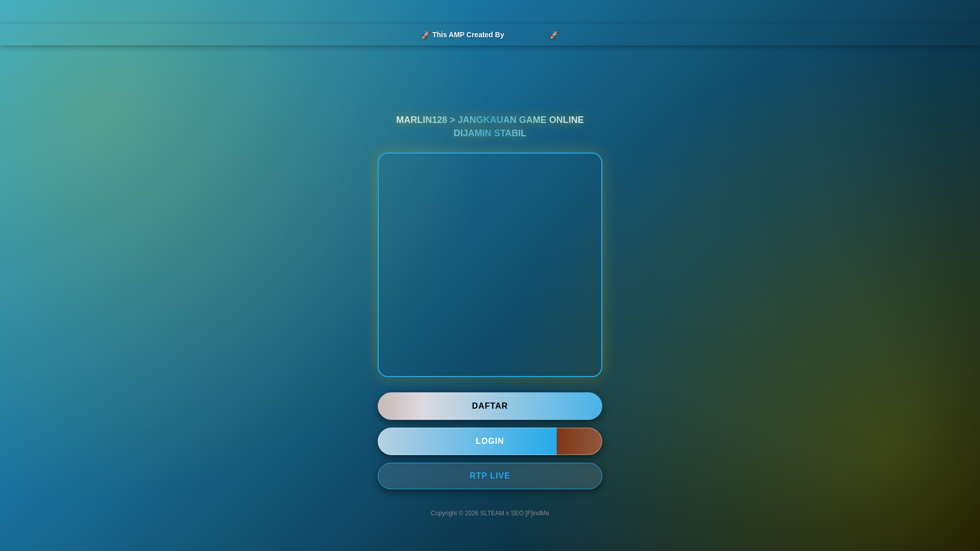
Task: Click the copyright SLTEAM x SEO footer text
Action: pyautogui.click(x=490, y=513)
